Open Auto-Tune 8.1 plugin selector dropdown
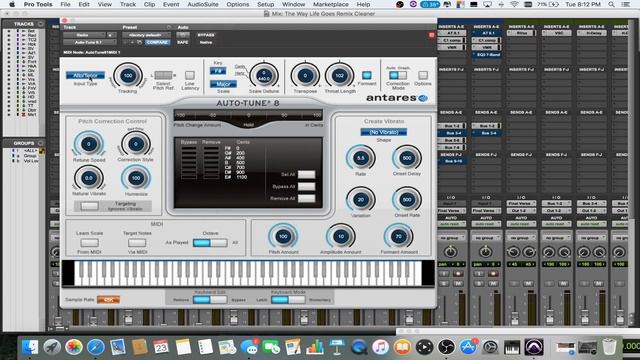640x360 pixels. [x=90, y=42]
